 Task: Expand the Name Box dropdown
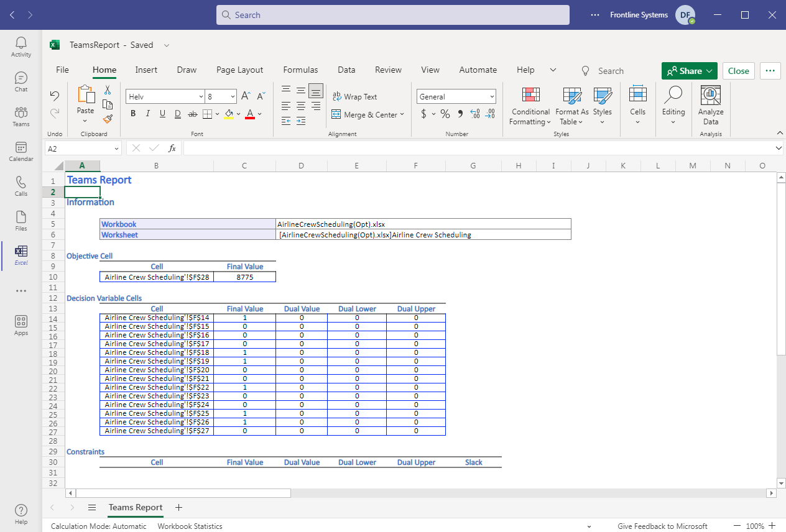(x=116, y=149)
